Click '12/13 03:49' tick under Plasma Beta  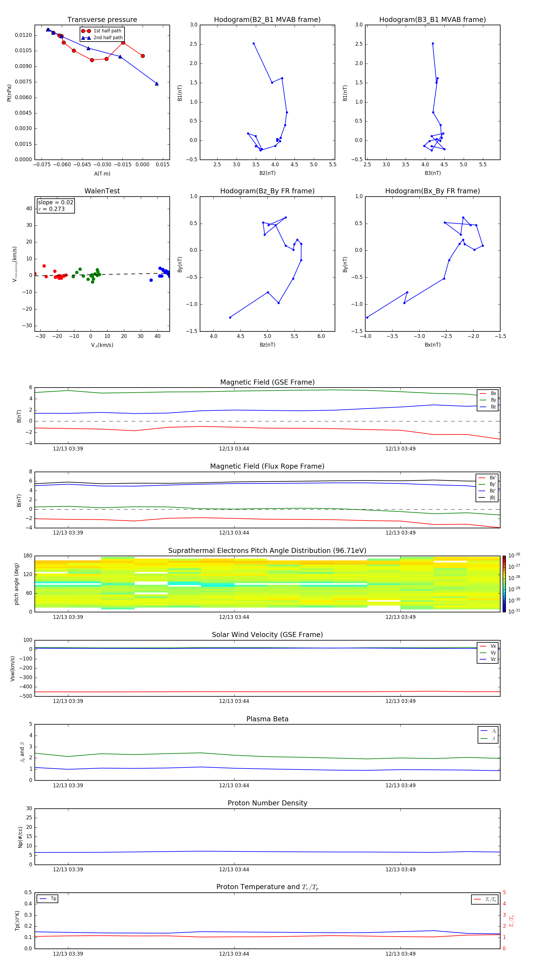tap(400, 785)
